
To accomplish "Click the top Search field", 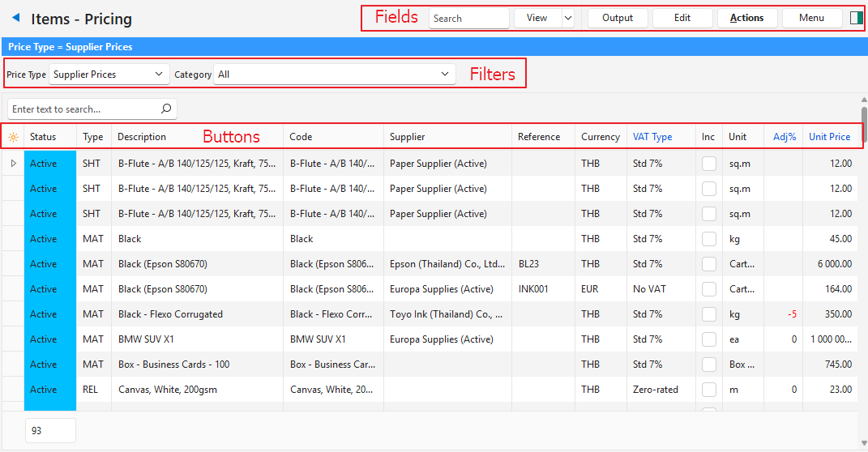I will (x=468, y=18).
